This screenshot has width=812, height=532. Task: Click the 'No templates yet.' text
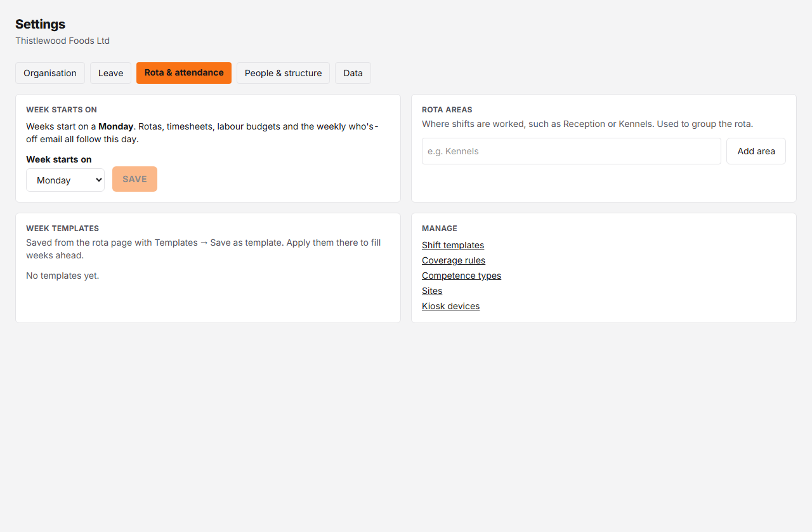pyautogui.click(x=63, y=276)
